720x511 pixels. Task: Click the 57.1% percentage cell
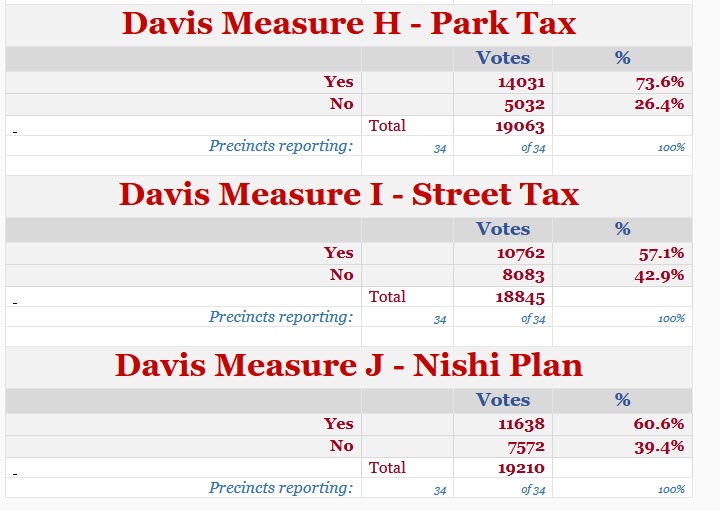pos(660,253)
